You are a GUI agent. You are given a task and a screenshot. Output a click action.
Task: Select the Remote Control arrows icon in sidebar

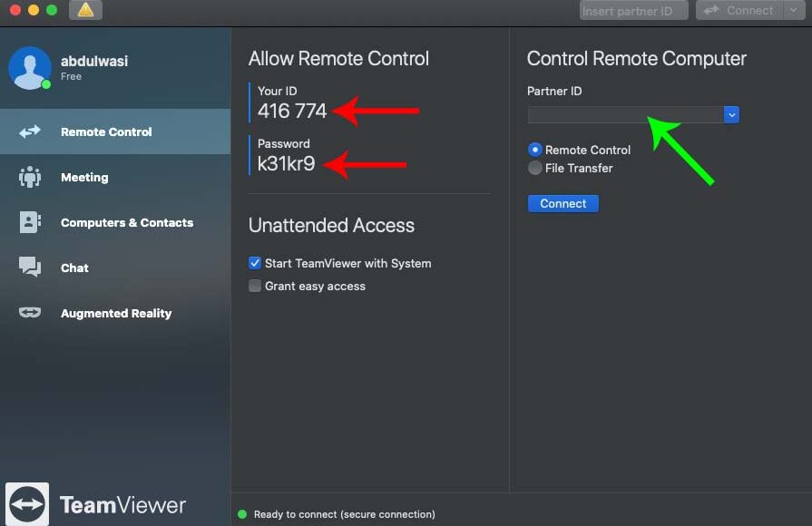point(30,131)
